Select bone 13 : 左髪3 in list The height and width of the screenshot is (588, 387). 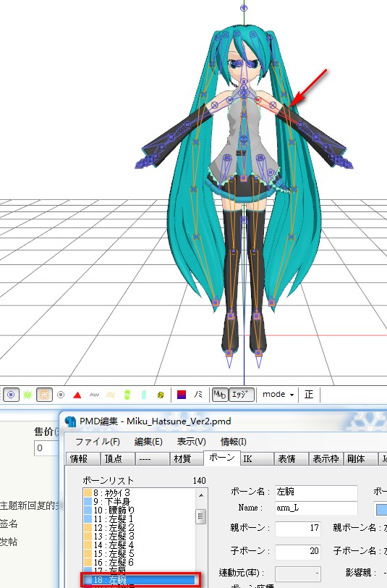(139, 536)
